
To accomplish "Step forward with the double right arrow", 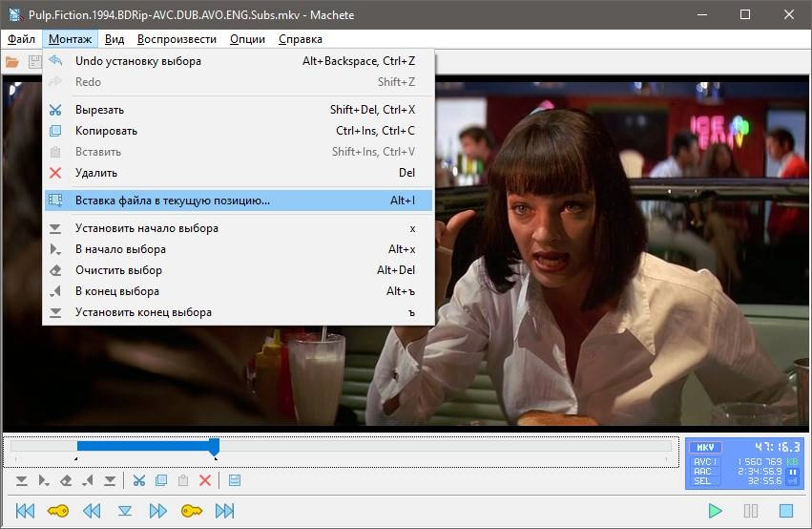I will tap(158, 511).
